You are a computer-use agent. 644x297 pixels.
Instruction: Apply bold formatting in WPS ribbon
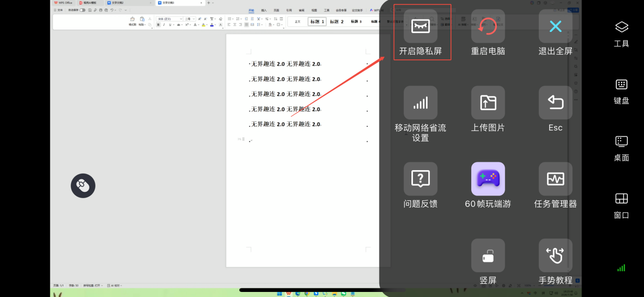pyautogui.click(x=158, y=24)
